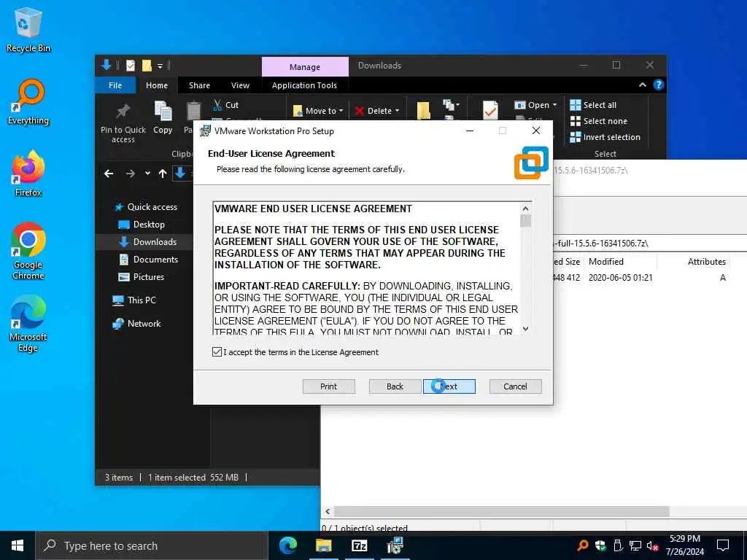Click Explorer back navigation arrow

(x=109, y=174)
